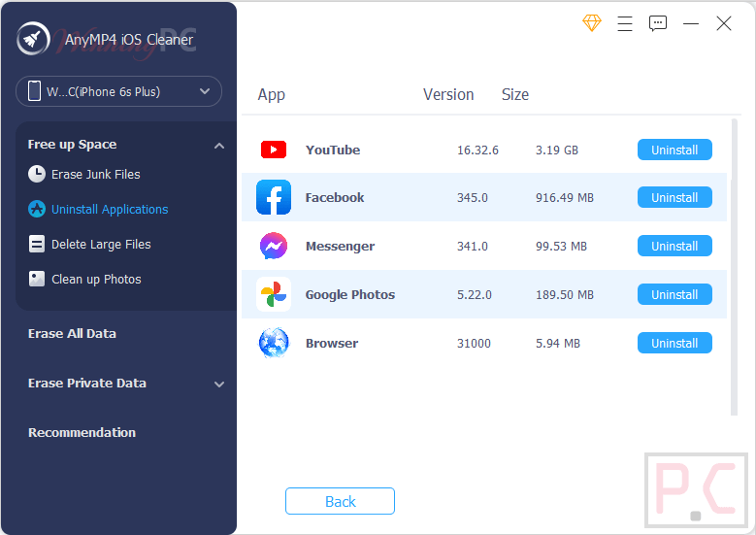
Task: Click the Google Photos pinwheel icon
Action: (274, 294)
